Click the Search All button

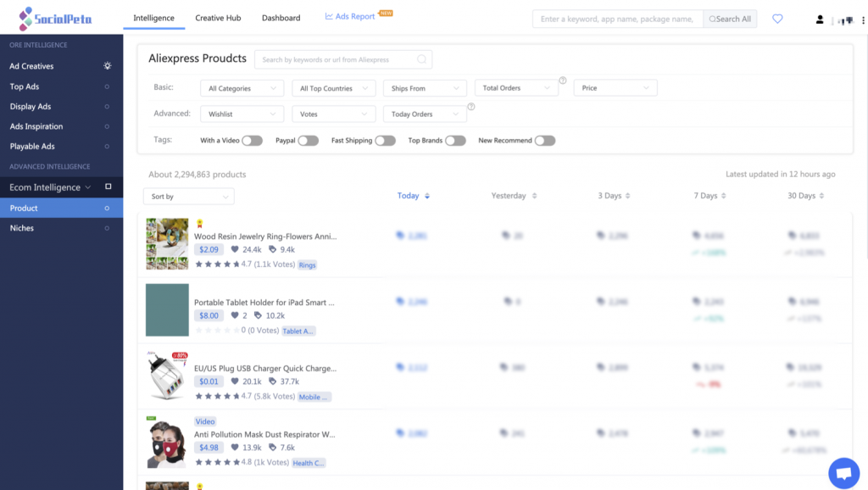[x=730, y=19]
